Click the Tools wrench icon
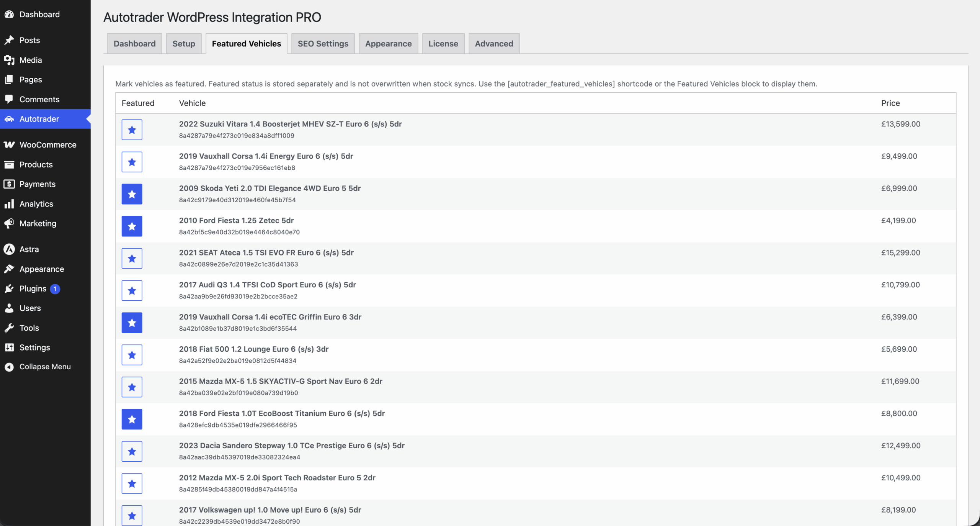 point(9,328)
